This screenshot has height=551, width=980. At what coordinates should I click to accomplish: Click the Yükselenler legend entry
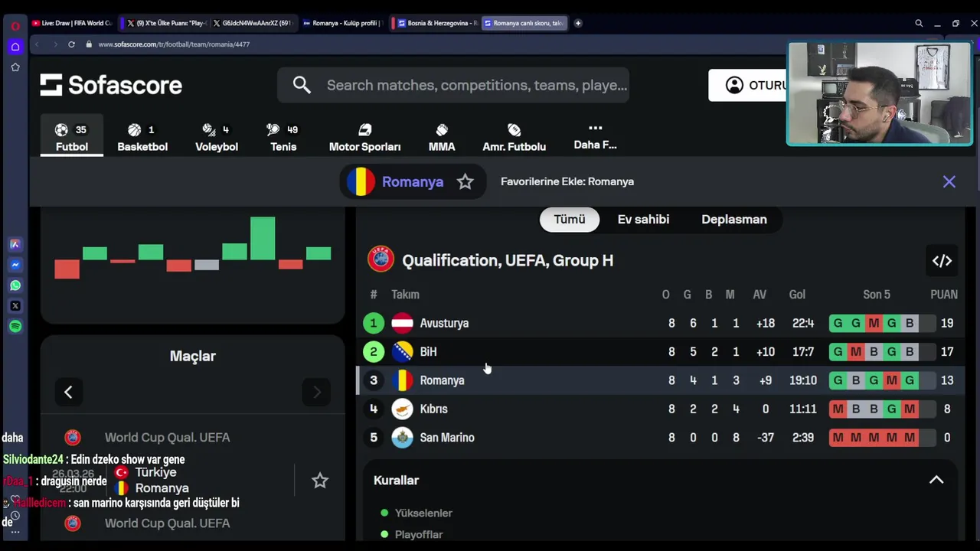(423, 513)
